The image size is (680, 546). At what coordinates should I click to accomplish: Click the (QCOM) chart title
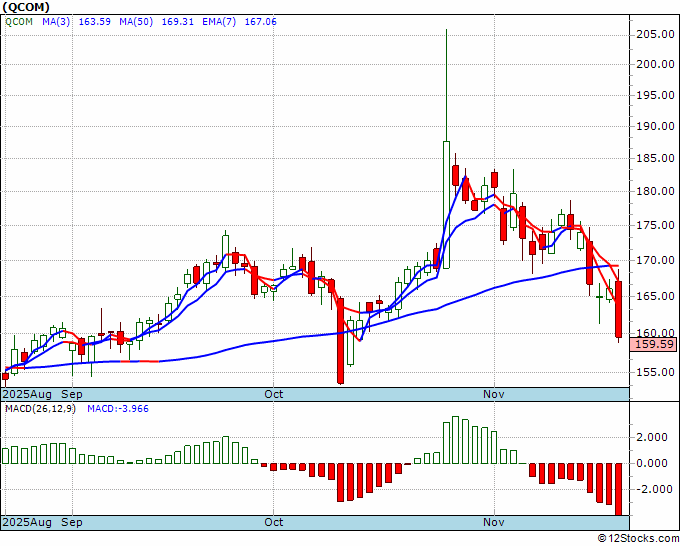coord(26,7)
